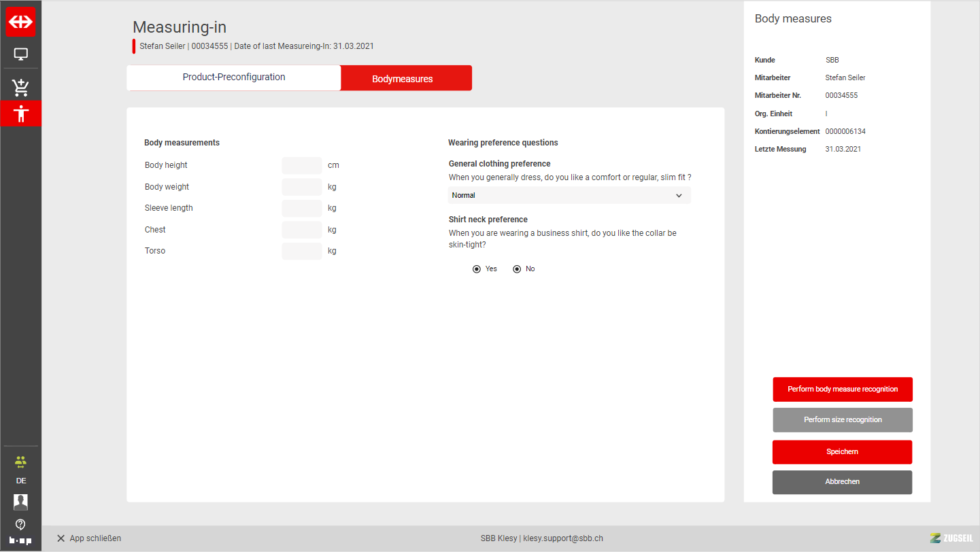Focus the Chest measurement input field
The width and height of the screenshot is (980, 552).
(301, 230)
